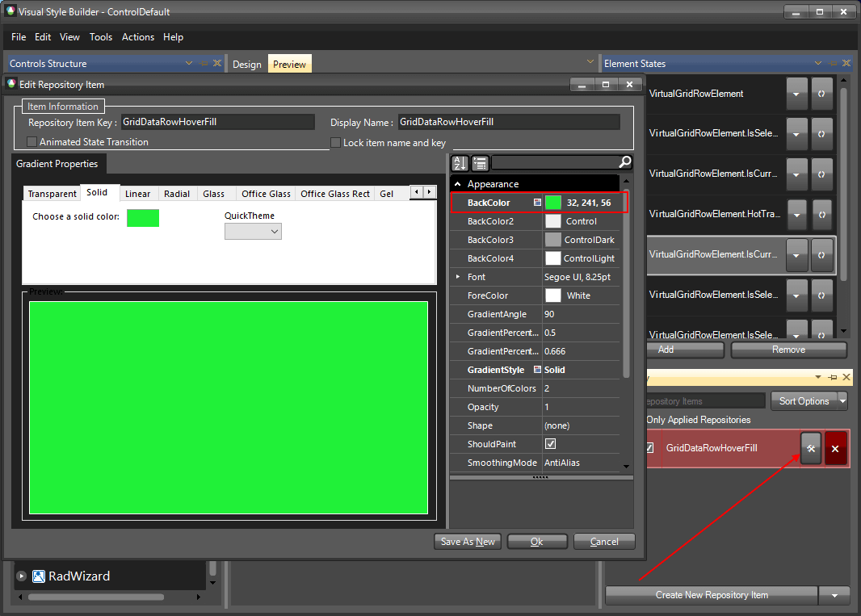Switch to the Radial gradient tab
861x616 pixels.
(x=177, y=193)
